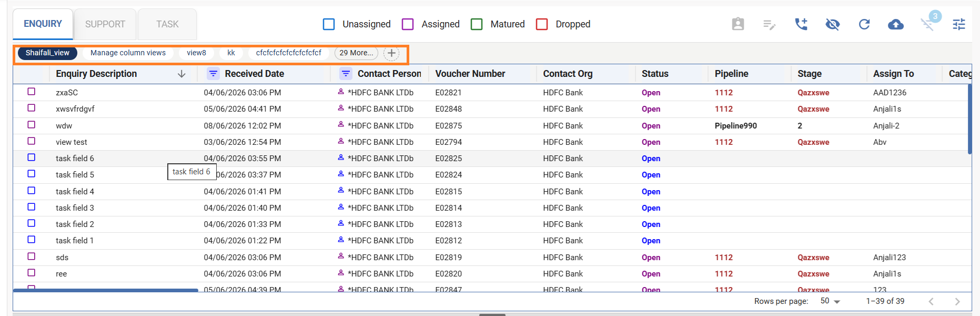Toggle the Assigned checkbox
Screen dimensions: 980x316
point(408,24)
